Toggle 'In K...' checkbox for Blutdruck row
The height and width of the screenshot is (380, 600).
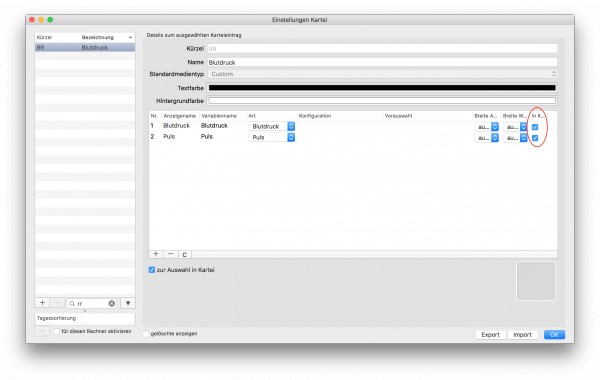click(x=535, y=127)
